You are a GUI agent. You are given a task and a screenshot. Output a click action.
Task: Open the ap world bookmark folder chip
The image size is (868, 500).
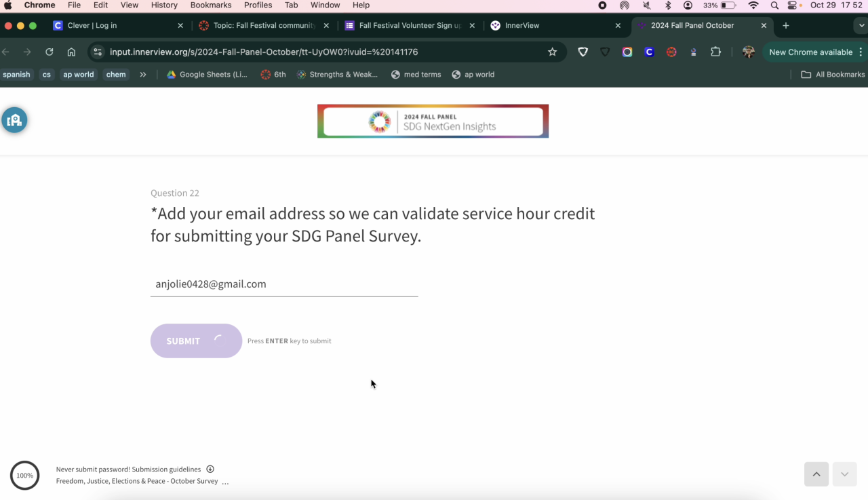79,75
